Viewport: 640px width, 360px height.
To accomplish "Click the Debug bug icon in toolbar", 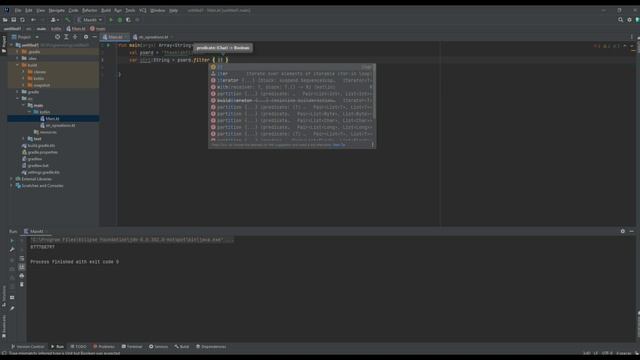I will point(120,20).
